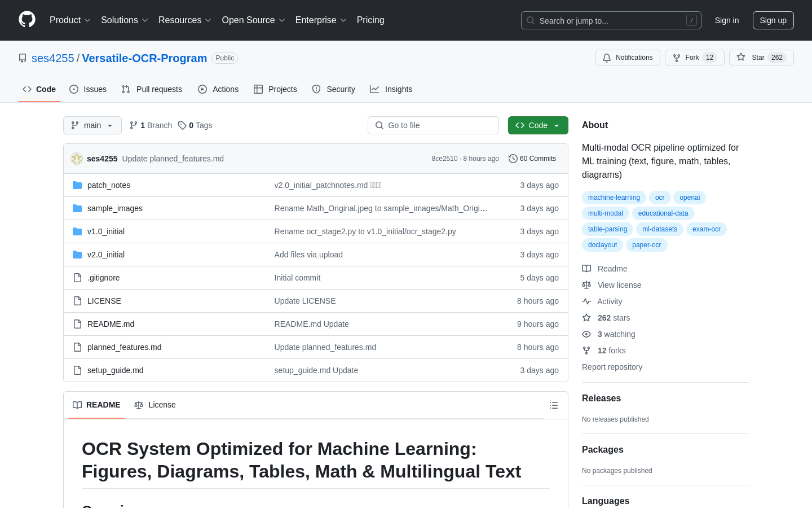Click the machine-learning topic tag

tap(614, 198)
